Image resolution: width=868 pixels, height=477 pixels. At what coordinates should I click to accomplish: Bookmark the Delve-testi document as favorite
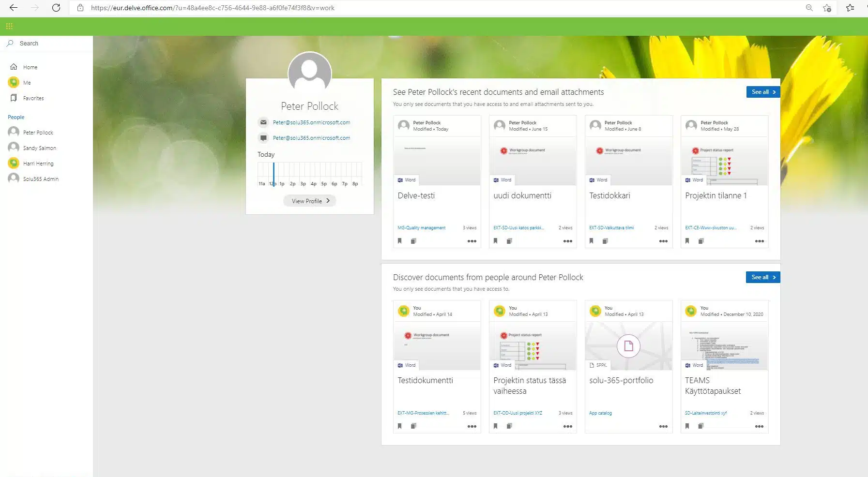pyautogui.click(x=400, y=241)
